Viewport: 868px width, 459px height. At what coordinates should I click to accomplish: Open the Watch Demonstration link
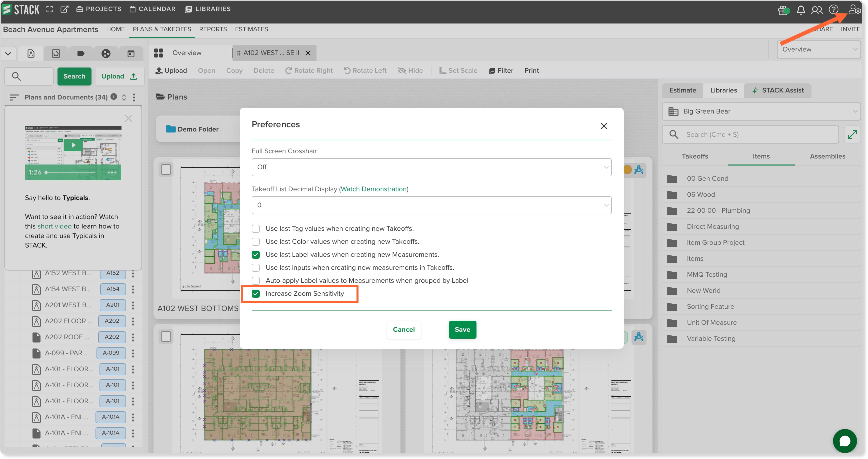tap(374, 189)
